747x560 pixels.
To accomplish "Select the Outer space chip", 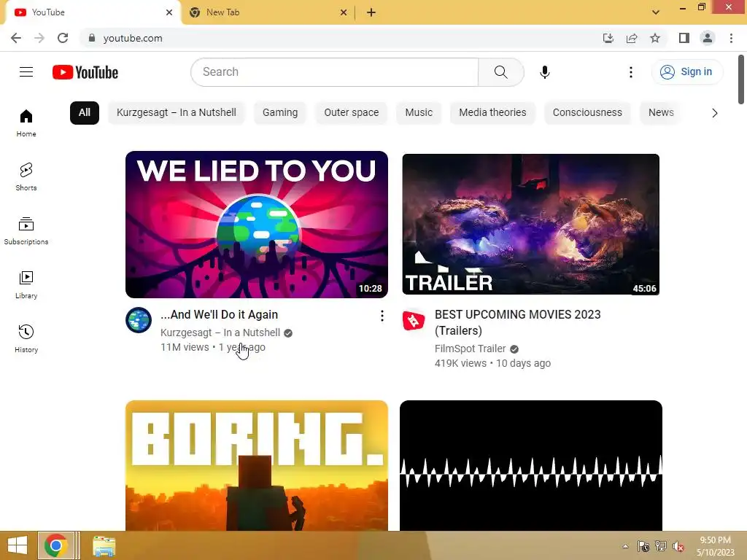I will pyautogui.click(x=352, y=113).
